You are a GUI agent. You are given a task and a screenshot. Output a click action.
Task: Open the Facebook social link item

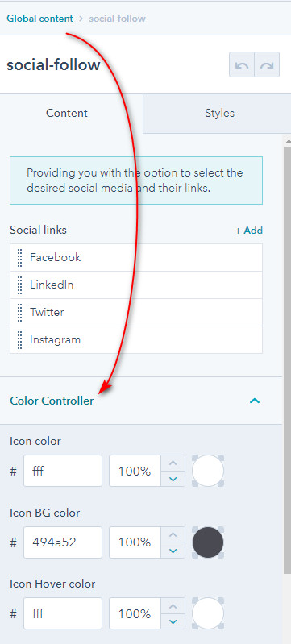pyautogui.click(x=136, y=257)
